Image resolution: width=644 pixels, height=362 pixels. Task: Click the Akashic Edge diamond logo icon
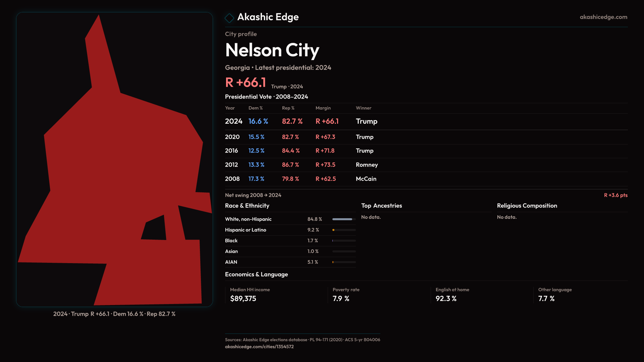coord(229,18)
